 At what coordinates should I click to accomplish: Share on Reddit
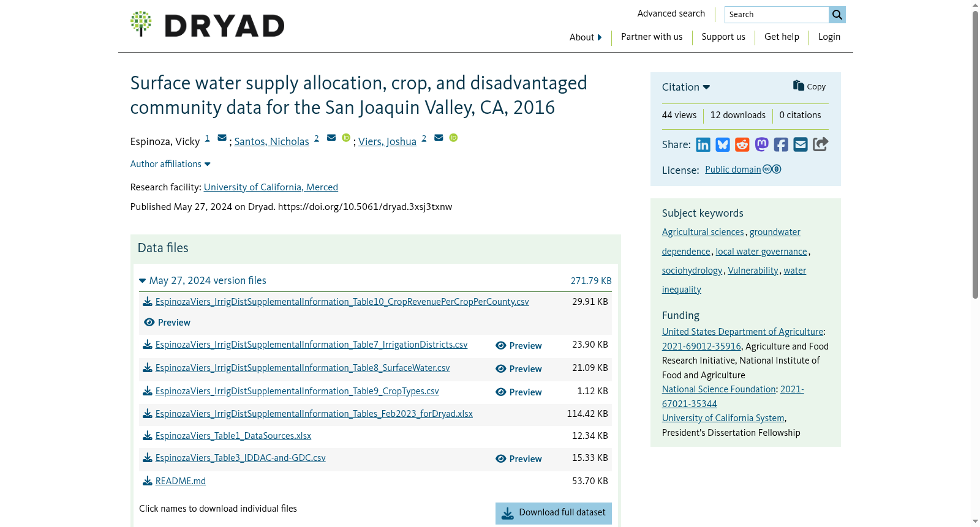(742, 144)
